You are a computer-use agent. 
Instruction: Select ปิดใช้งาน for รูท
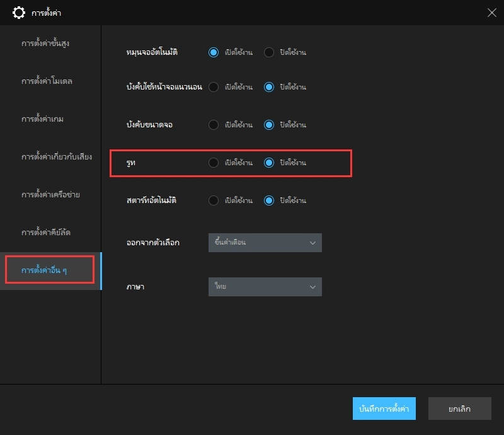(x=269, y=163)
